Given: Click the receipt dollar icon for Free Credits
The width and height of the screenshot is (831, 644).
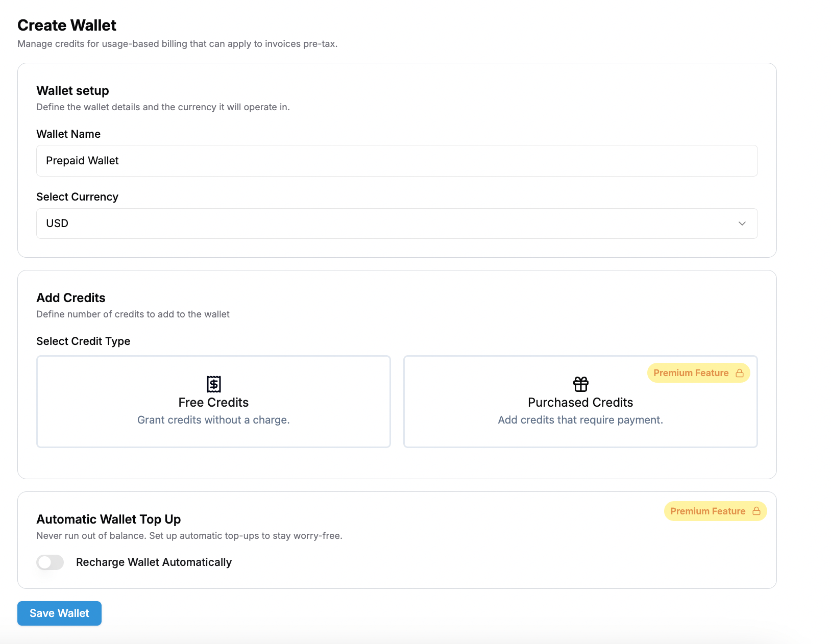Looking at the screenshot, I should pyautogui.click(x=213, y=384).
